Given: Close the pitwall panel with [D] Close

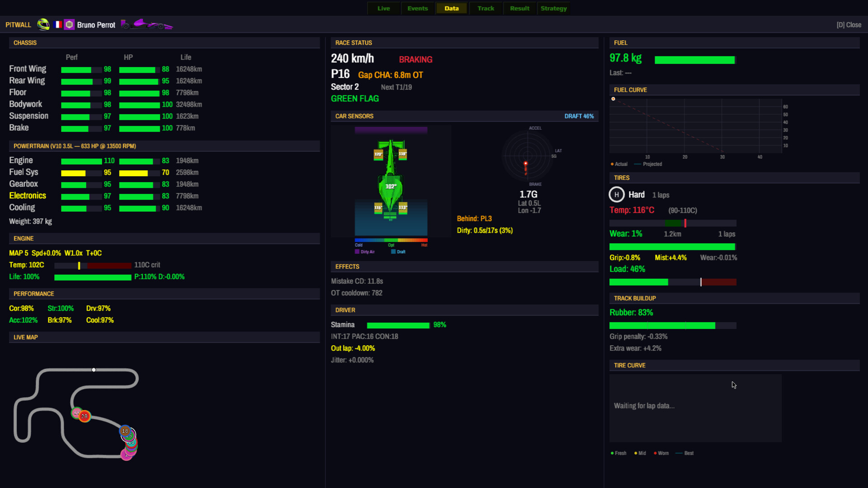Looking at the screenshot, I should click(x=849, y=25).
